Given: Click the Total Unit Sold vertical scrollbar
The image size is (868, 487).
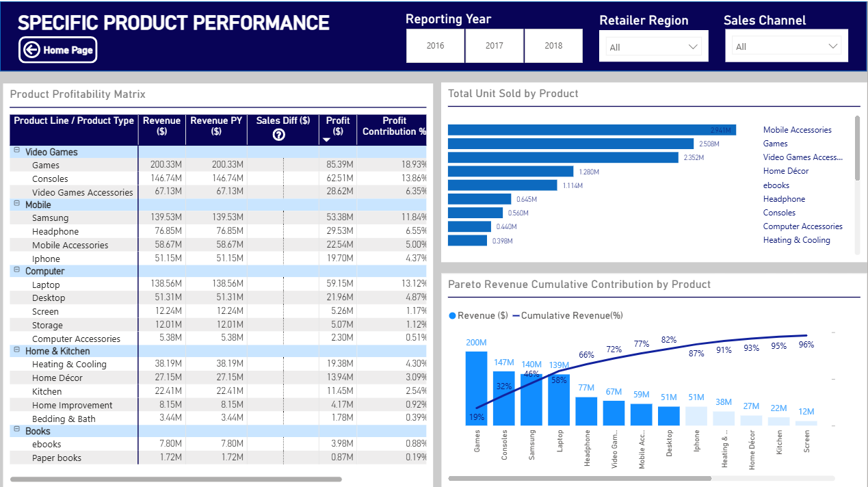Looking at the screenshot, I should pyautogui.click(x=857, y=148).
